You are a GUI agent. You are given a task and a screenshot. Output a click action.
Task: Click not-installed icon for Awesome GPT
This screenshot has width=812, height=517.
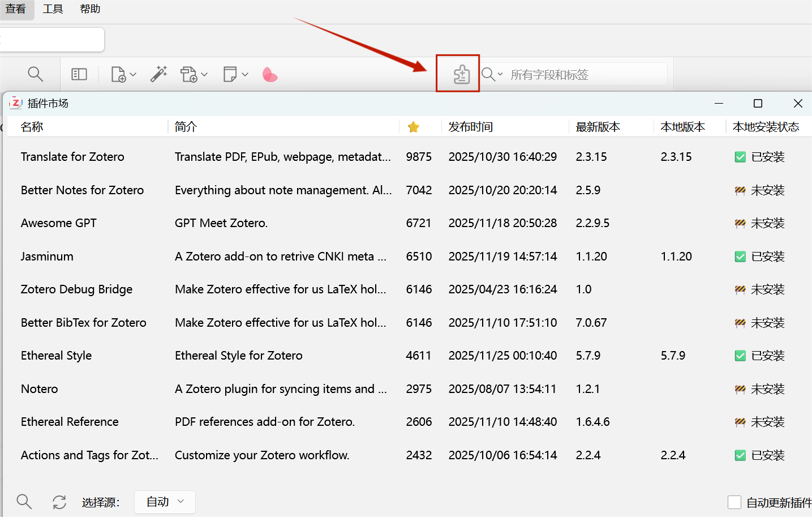point(740,223)
